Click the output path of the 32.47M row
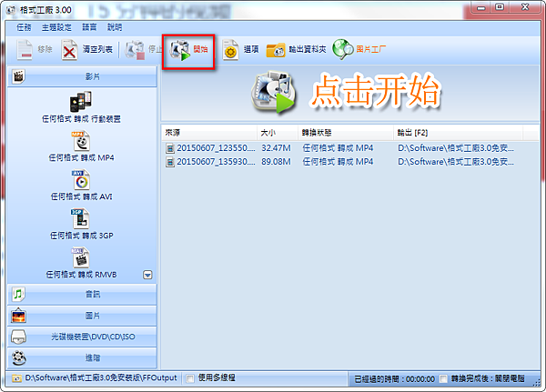The image size is (546, 392). [456, 148]
